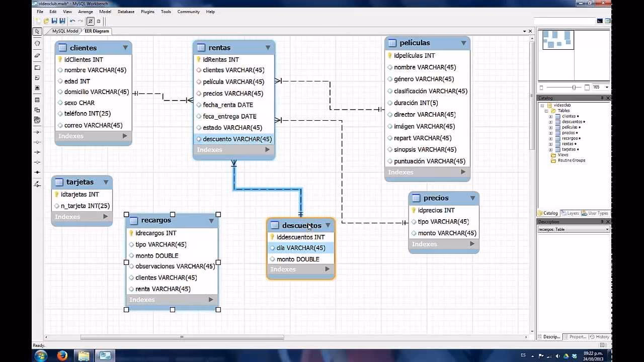The height and width of the screenshot is (362, 644).
Task: Open the File menu
Action: point(40,12)
